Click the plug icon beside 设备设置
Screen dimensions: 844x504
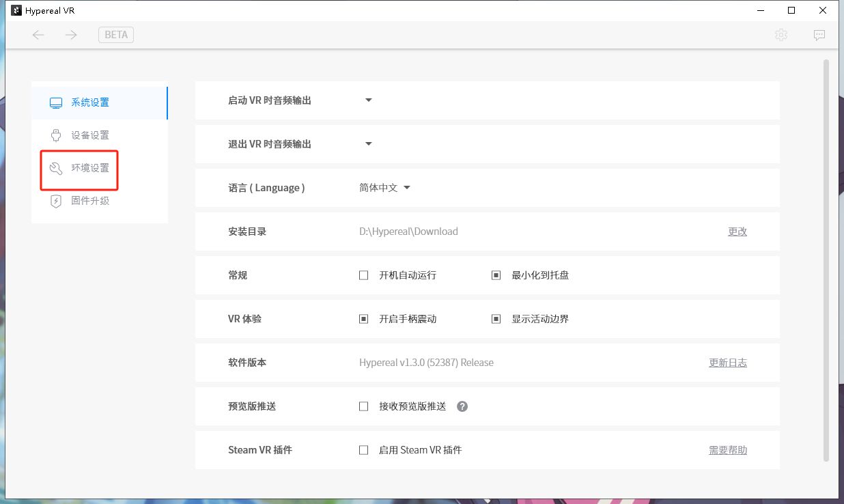(x=56, y=135)
